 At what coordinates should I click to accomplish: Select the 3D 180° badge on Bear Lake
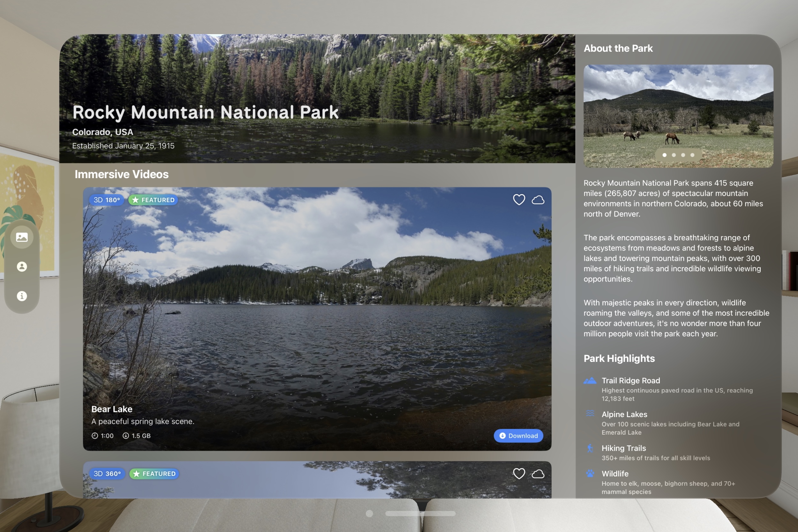click(107, 200)
